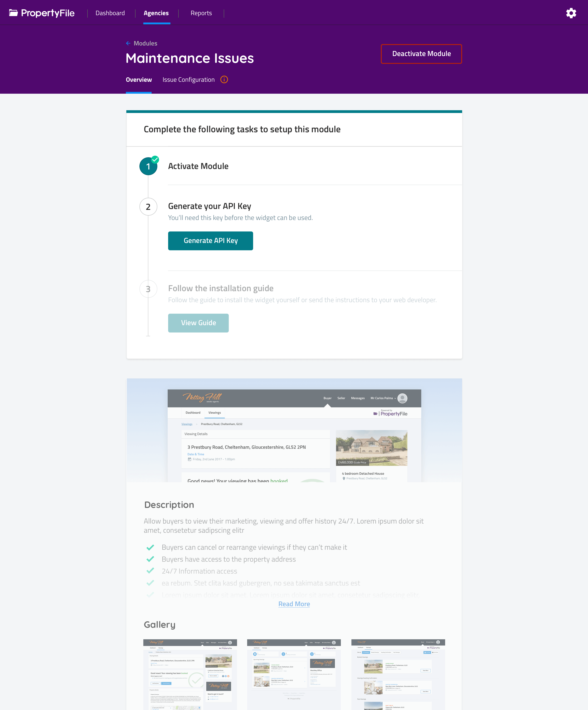588x710 pixels.
Task: Click the back arrow beside Modules
Action: point(128,43)
